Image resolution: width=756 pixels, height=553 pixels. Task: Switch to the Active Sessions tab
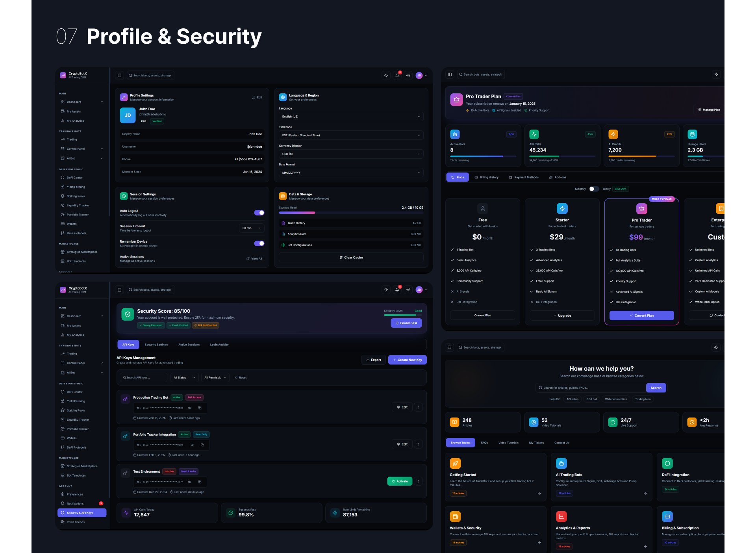coord(189,345)
